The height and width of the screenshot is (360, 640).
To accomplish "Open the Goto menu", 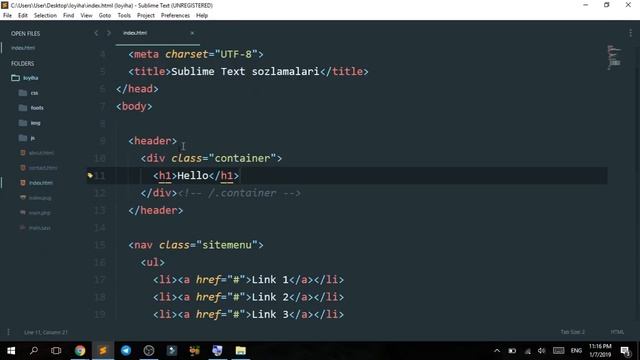I will [x=104, y=16].
